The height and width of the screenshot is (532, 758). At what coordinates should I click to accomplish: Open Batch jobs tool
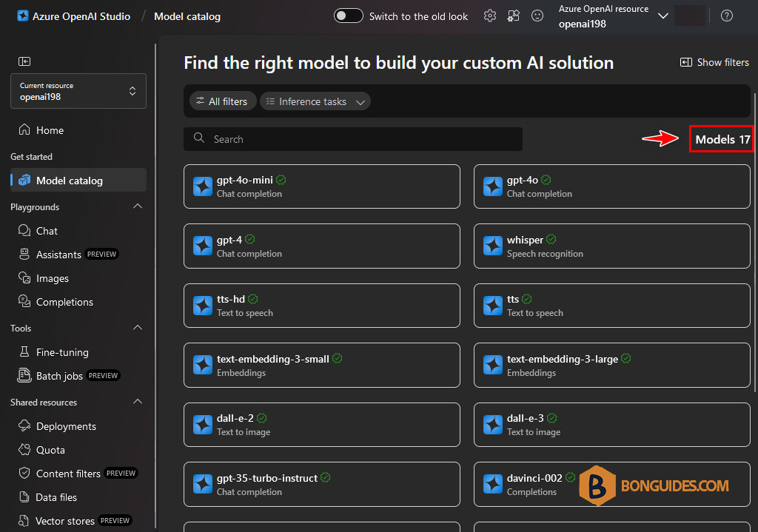click(x=78, y=376)
